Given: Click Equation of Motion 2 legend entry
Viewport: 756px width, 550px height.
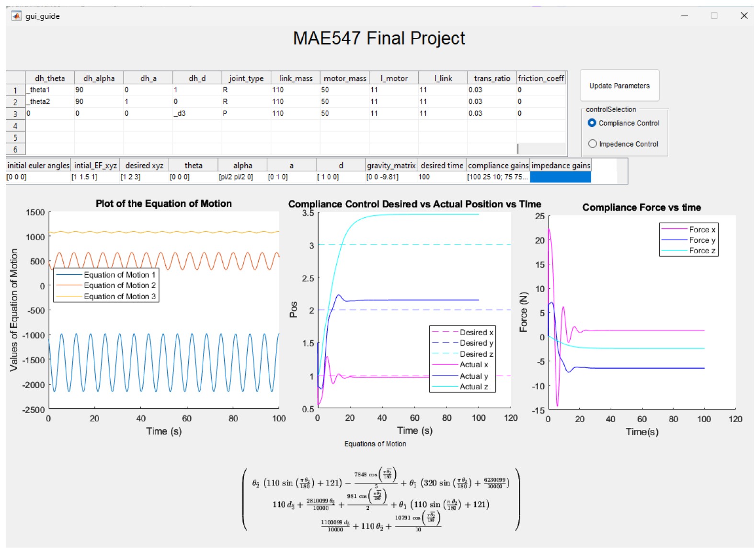Looking at the screenshot, I should click(x=106, y=285).
